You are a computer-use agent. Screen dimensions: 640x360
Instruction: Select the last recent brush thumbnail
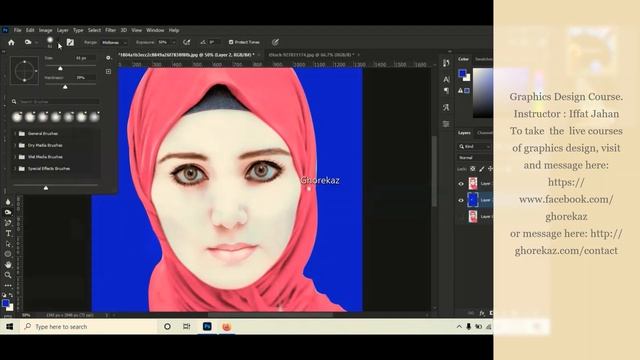[94, 117]
